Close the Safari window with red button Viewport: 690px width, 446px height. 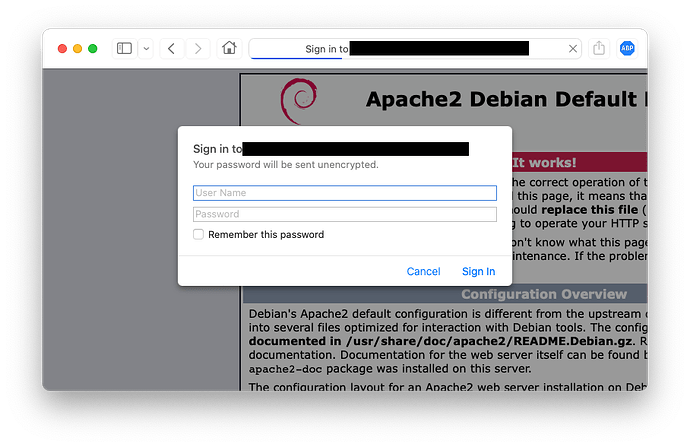(62, 48)
